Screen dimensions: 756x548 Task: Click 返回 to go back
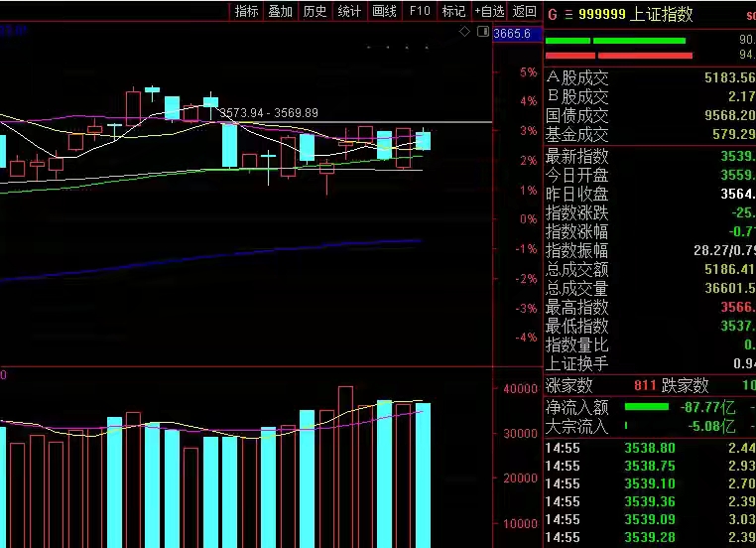524,11
